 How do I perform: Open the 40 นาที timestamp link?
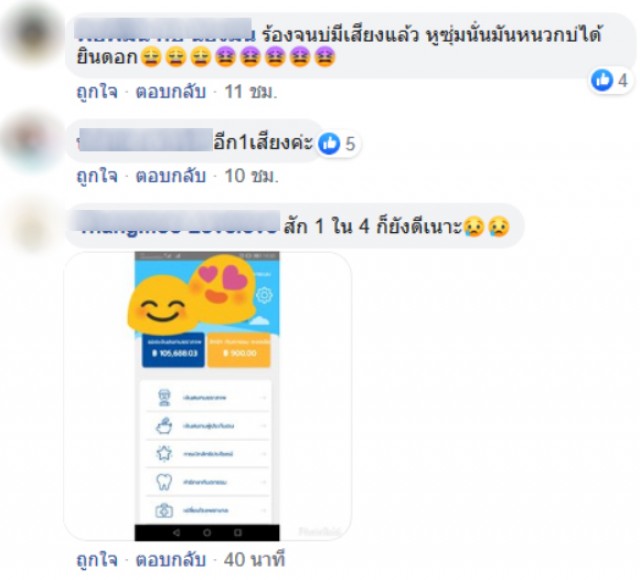(x=254, y=560)
